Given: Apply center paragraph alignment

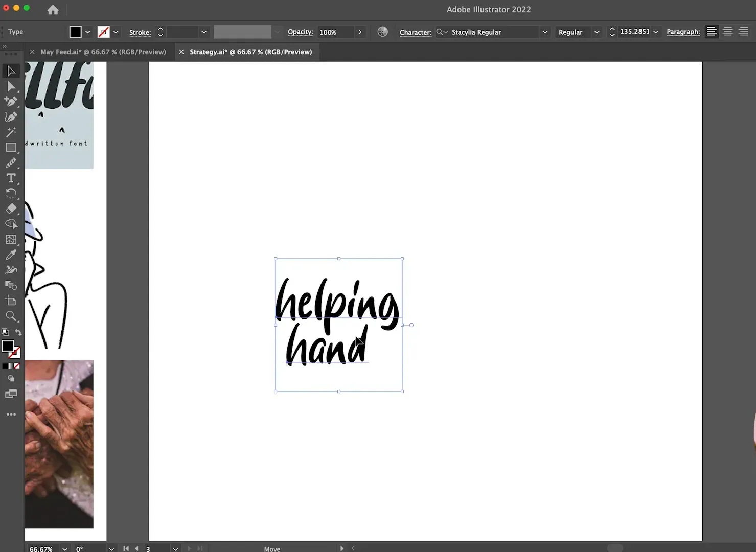Looking at the screenshot, I should coord(727,31).
